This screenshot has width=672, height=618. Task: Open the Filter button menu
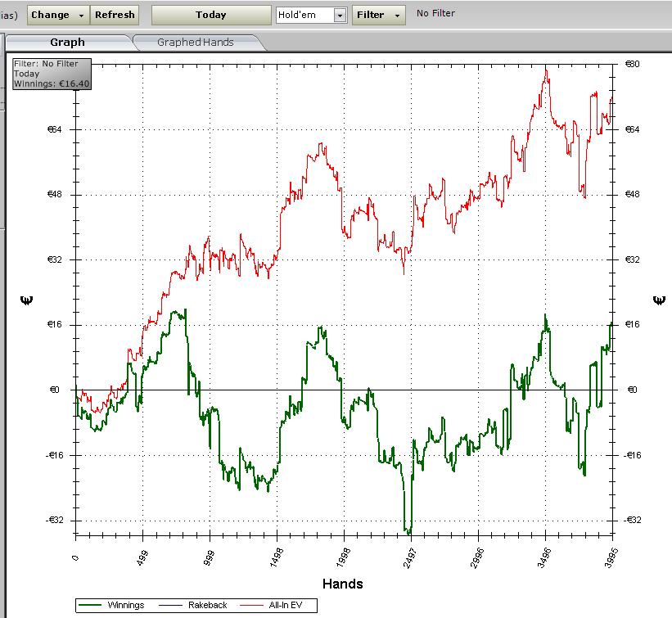point(378,15)
